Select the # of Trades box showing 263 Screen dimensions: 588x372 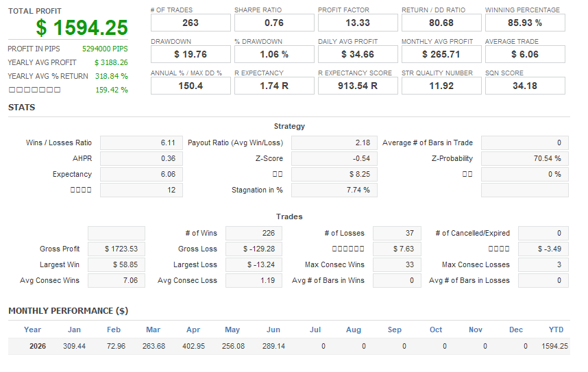pyautogui.click(x=191, y=23)
